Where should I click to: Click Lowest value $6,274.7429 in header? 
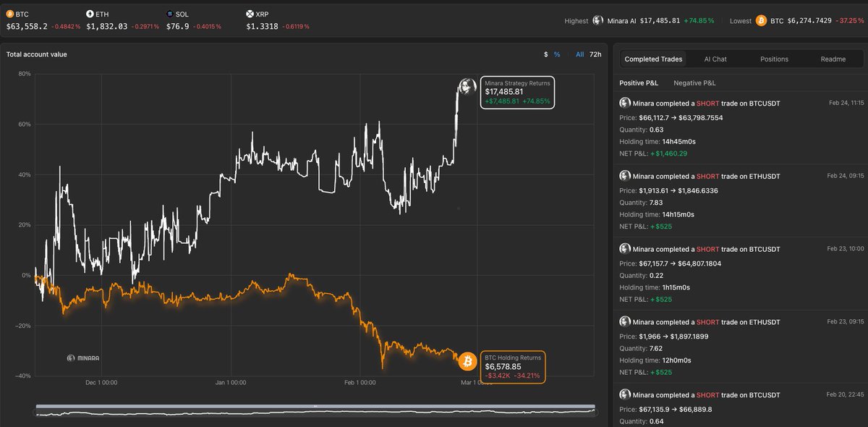point(811,21)
